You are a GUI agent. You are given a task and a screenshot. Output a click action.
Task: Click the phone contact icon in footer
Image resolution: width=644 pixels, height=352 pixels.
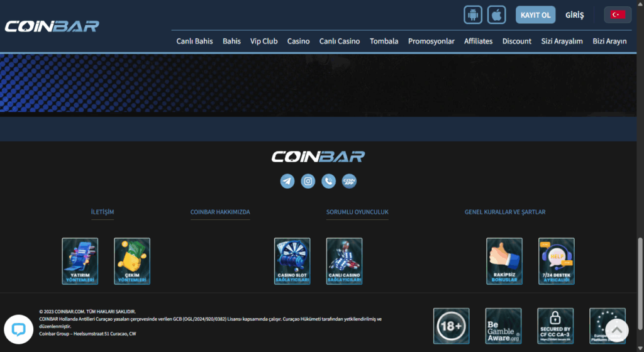click(x=328, y=181)
